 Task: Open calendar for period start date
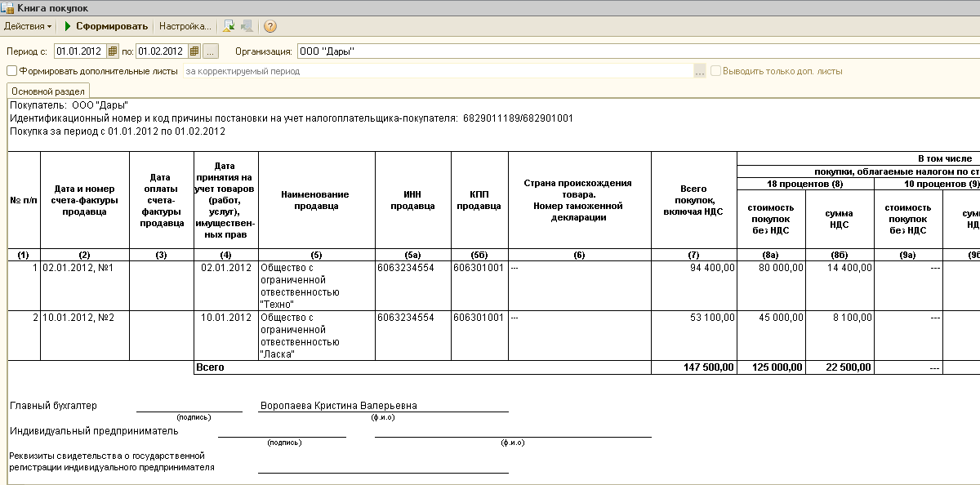pos(113,51)
